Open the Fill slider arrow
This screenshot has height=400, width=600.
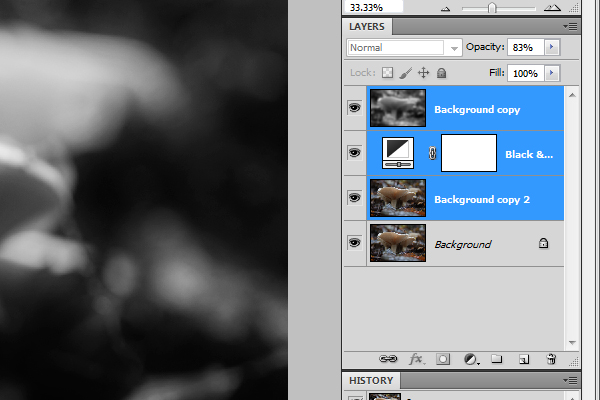click(x=552, y=73)
